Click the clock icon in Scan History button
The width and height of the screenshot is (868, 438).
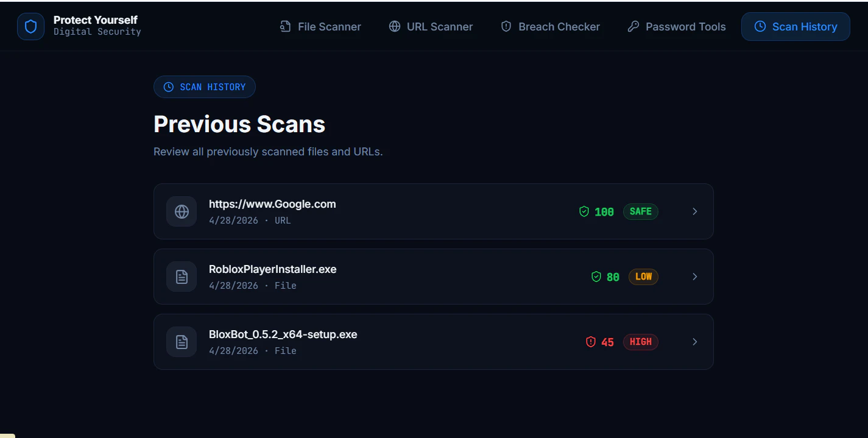pos(761,26)
